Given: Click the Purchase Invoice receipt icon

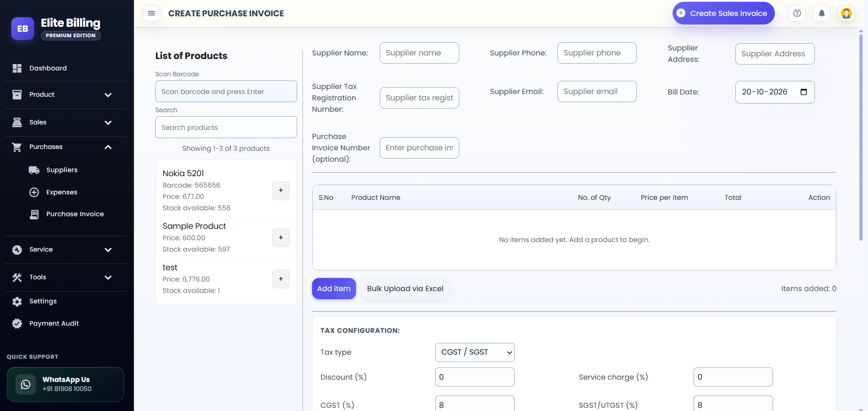Looking at the screenshot, I should click(x=34, y=214).
